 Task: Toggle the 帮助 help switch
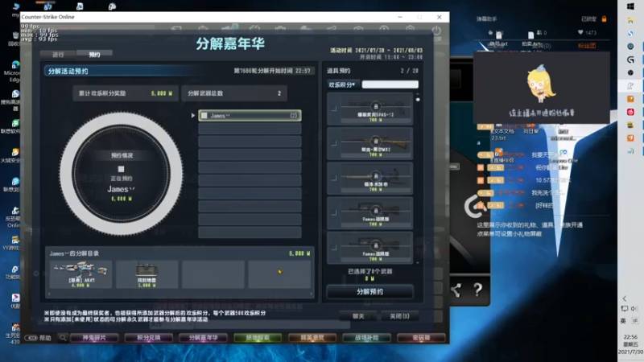31,338
